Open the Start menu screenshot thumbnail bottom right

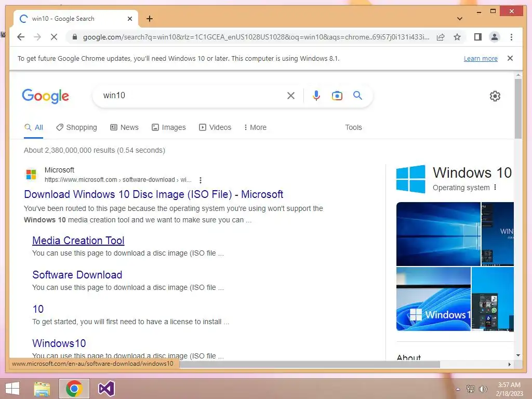pos(493,299)
